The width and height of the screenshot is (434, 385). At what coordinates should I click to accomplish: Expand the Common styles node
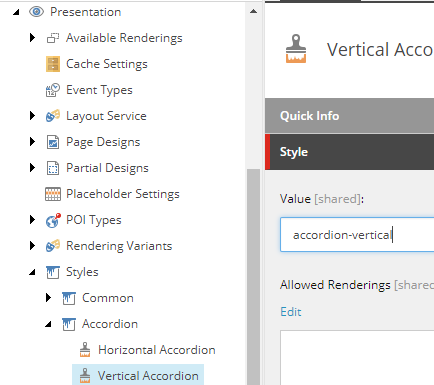[x=48, y=298]
